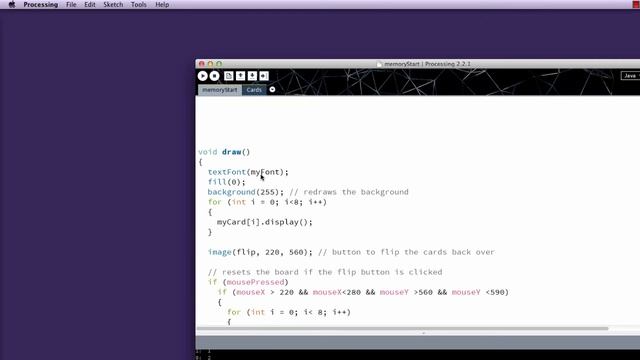
Task: Open the Edit menu
Action: tap(89, 4)
